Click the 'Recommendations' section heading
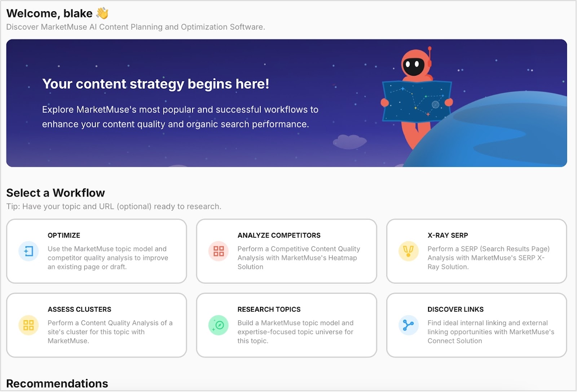 tap(57, 383)
